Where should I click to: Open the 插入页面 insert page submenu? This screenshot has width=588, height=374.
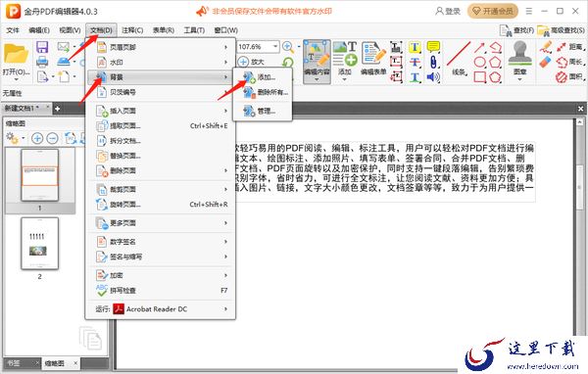(161, 111)
